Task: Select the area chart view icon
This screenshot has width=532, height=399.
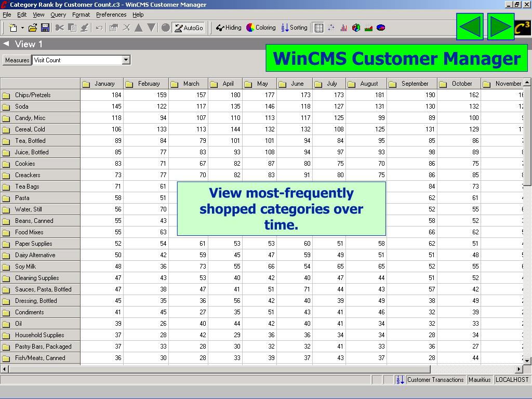Action: click(368, 28)
